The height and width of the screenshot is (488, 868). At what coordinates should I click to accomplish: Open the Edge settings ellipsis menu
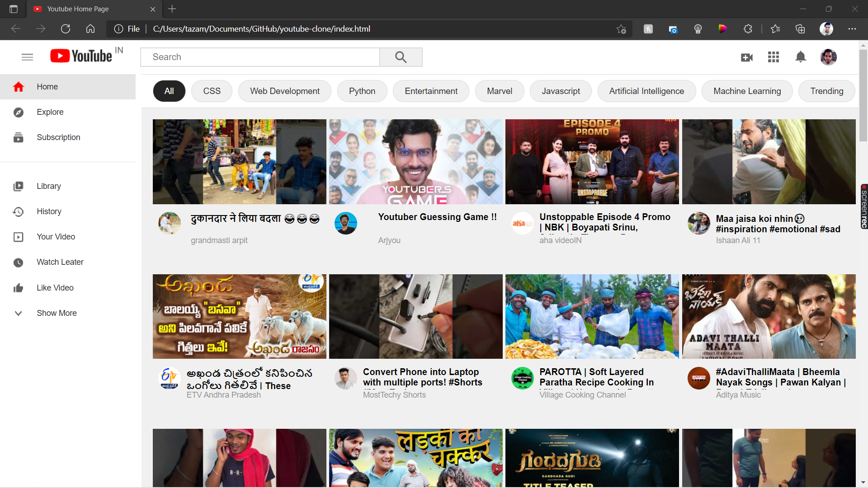[853, 28]
